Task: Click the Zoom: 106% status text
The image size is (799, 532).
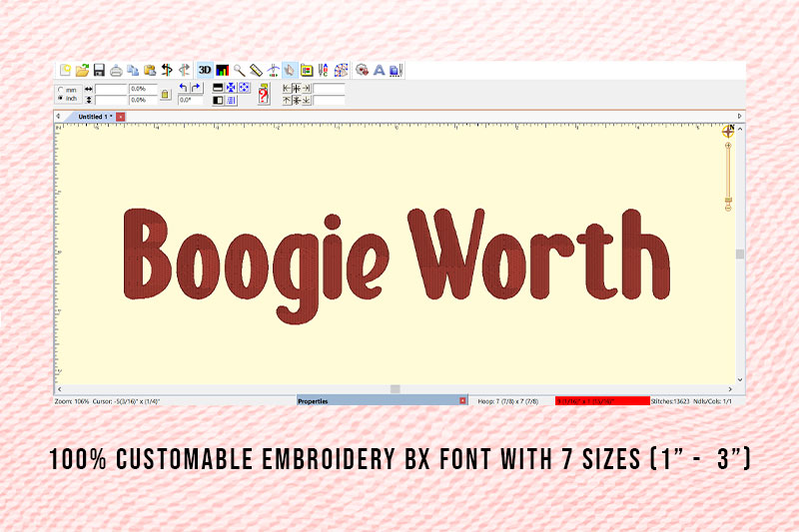Action: (72, 401)
